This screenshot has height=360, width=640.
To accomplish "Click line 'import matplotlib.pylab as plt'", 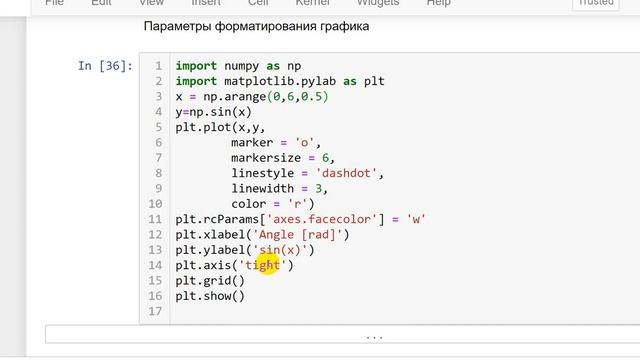I will pyautogui.click(x=280, y=81).
